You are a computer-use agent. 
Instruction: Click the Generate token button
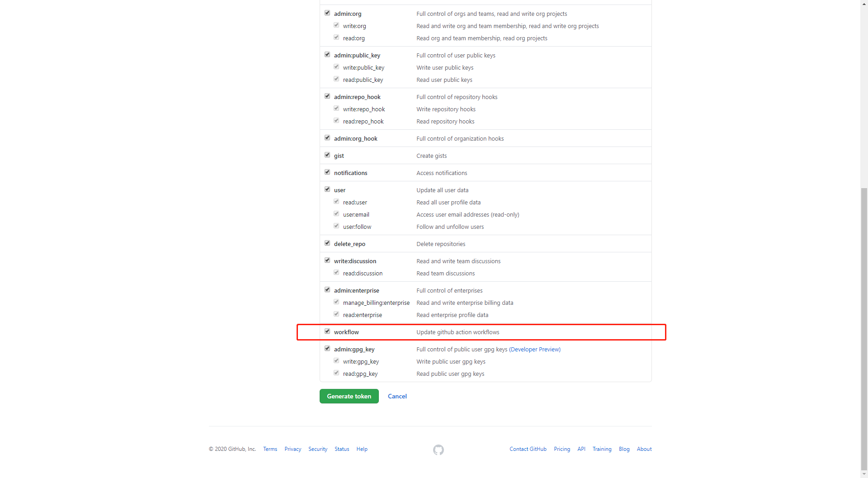(x=349, y=396)
